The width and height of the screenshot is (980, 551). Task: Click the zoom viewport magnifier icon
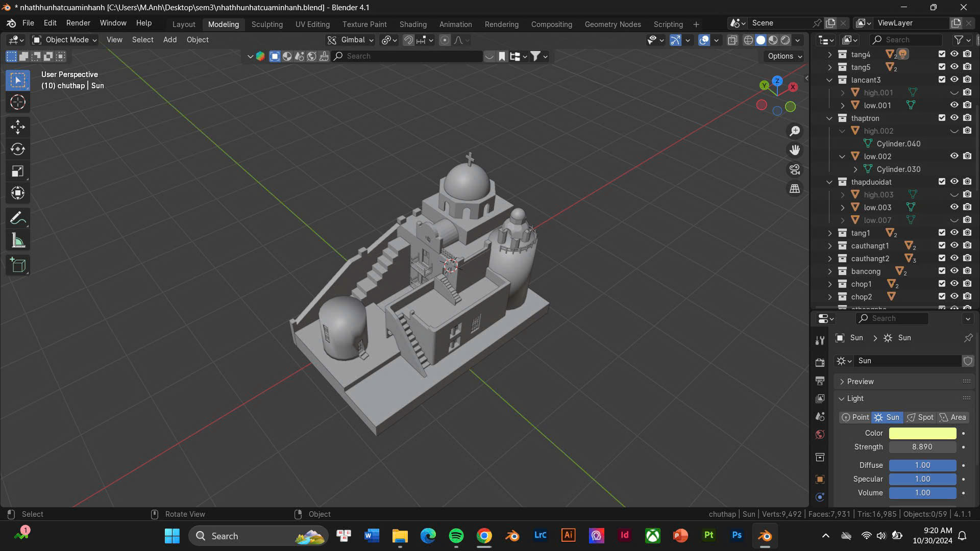point(795,131)
